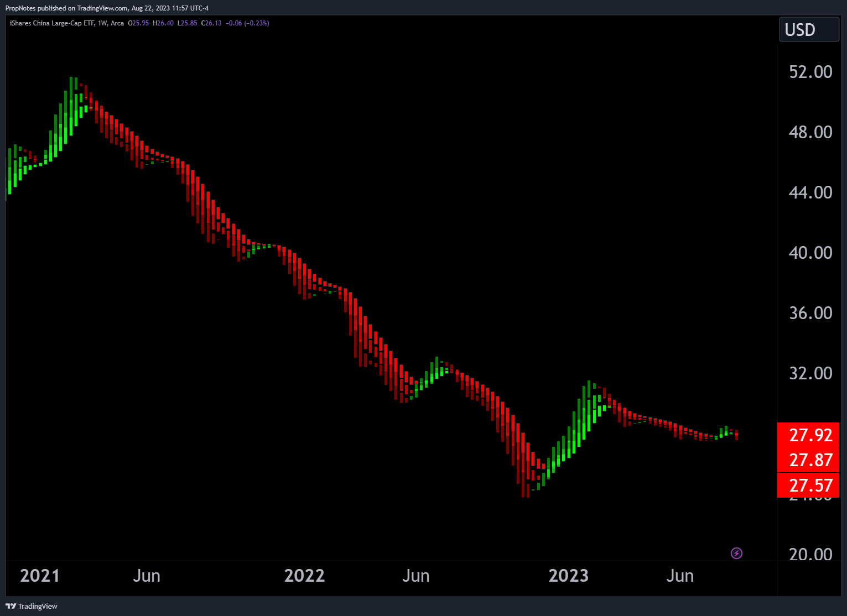Click the Jun label before 2022

pyautogui.click(x=147, y=576)
